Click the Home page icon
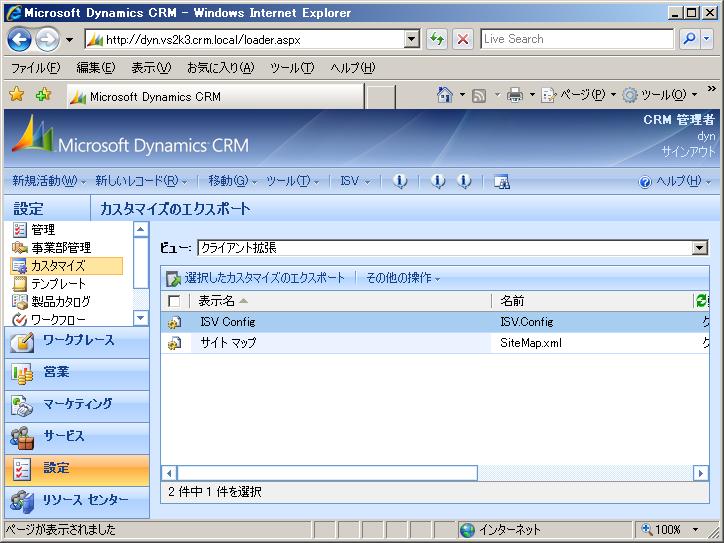Screen dimensions: 724x543 444,95
